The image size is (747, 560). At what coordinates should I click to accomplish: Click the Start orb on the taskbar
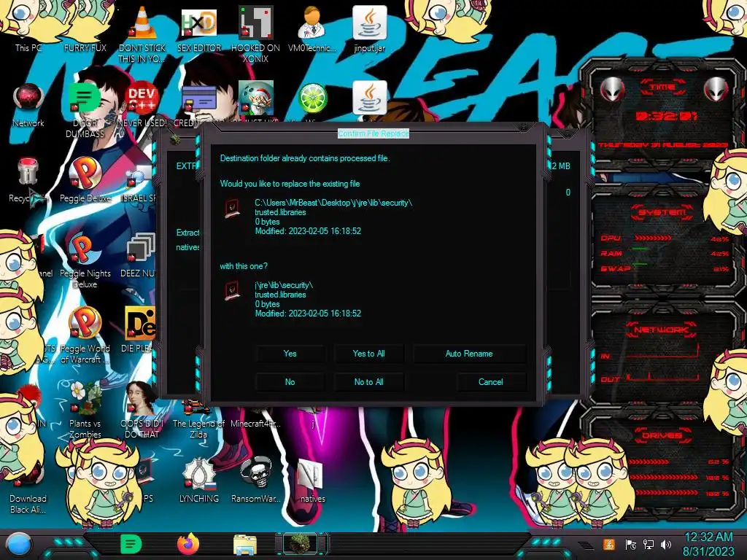[19, 544]
